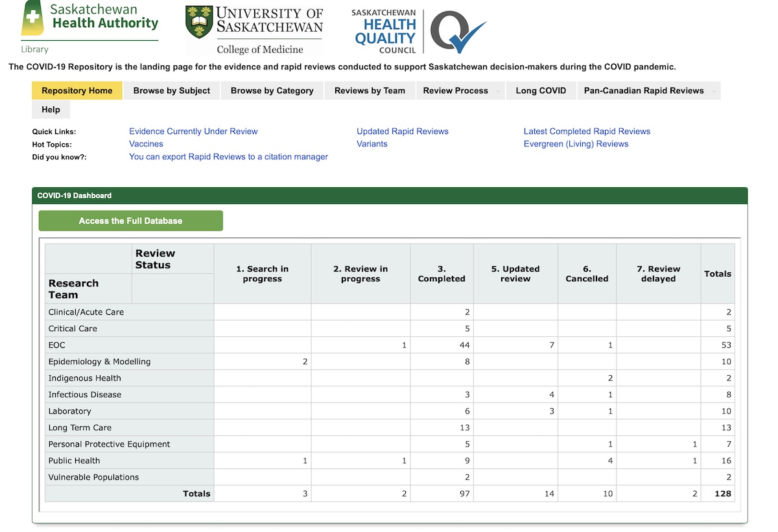Click the Updated Rapid Reviews link
This screenshot has width=778, height=532.
click(x=402, y=131)
